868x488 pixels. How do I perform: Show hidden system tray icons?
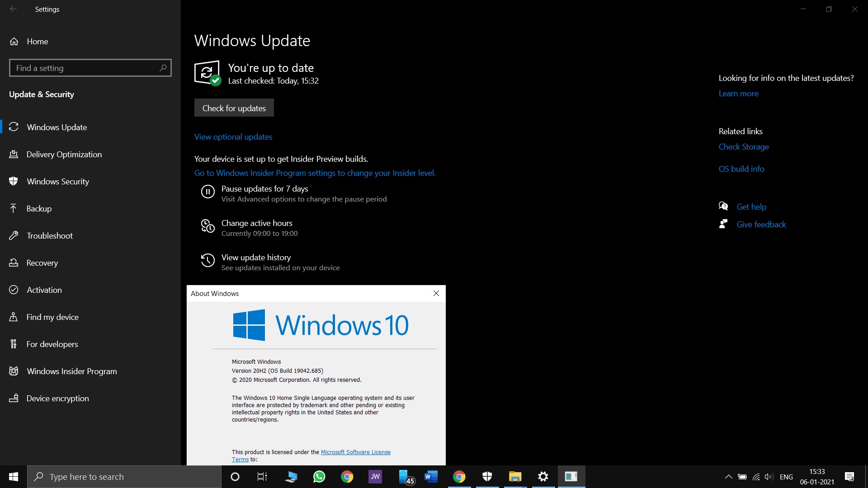point(729,477)
